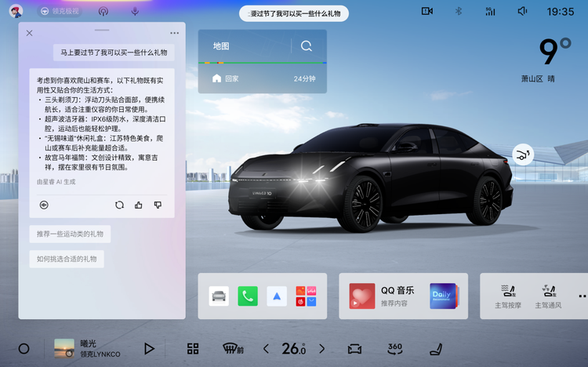Open the app grid launcher
This screenshot has width=588, height=367.
pos(193,348)
